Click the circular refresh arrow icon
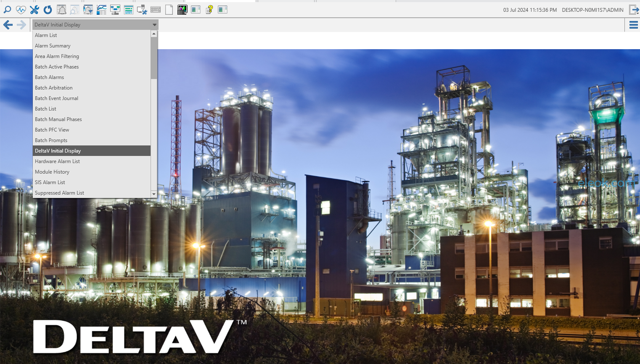Image resolution: width=640 pixels, height=364 pixels. tap(48, 9)
